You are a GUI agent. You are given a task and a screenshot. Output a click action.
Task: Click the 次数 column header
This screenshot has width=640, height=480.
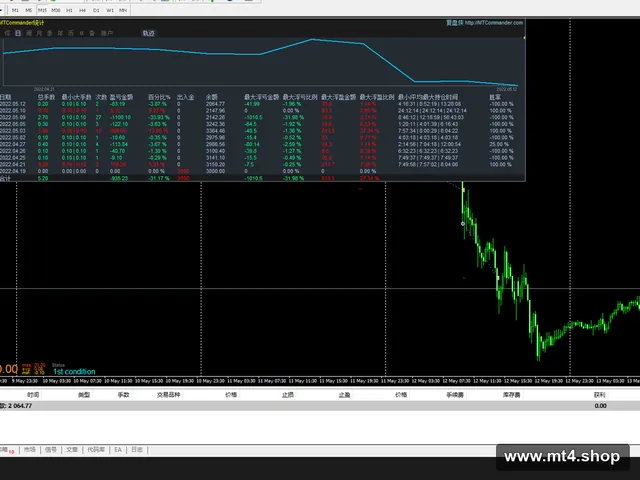101,97
